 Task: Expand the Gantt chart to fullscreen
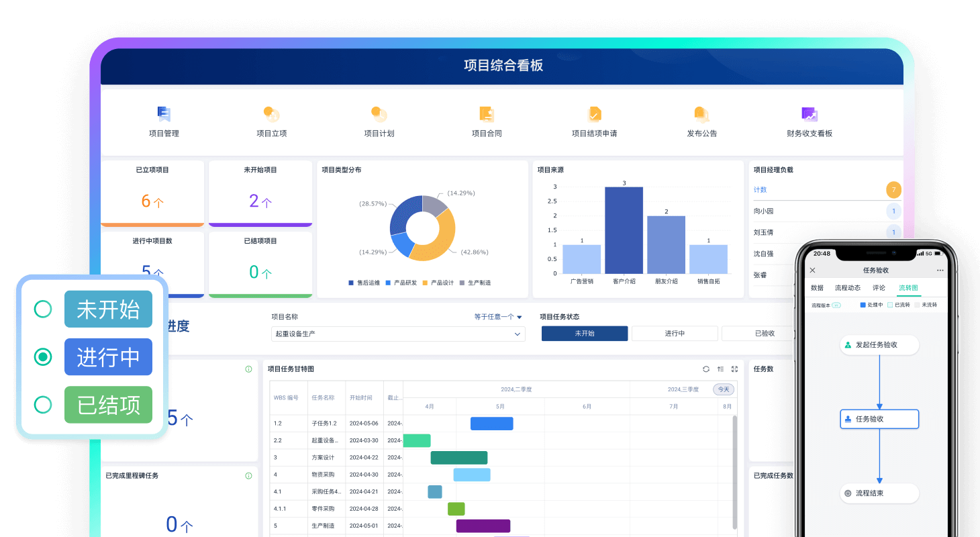pyautogui.click(x=734, y=369)
